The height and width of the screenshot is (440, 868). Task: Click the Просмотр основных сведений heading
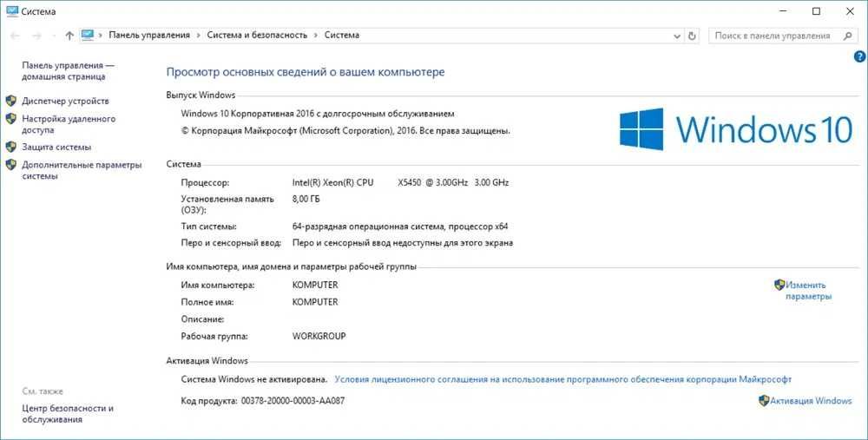coord(305,72)
